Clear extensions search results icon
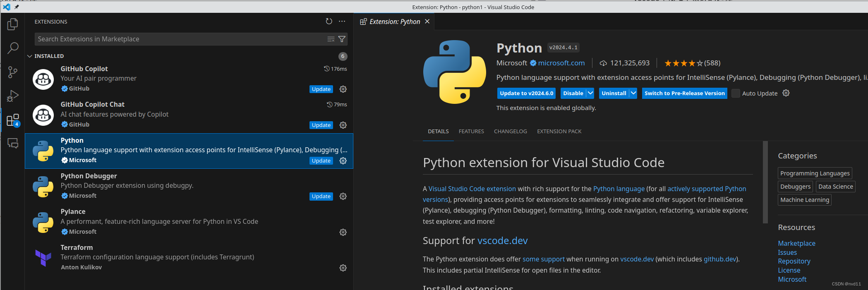This screenshot has height=290, width=868. pos(331,39)
